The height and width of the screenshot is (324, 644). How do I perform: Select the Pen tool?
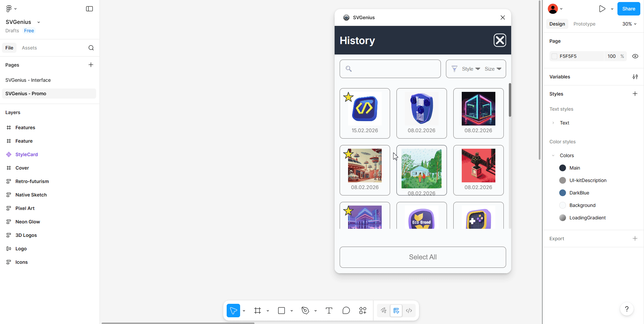coord(305,311)
